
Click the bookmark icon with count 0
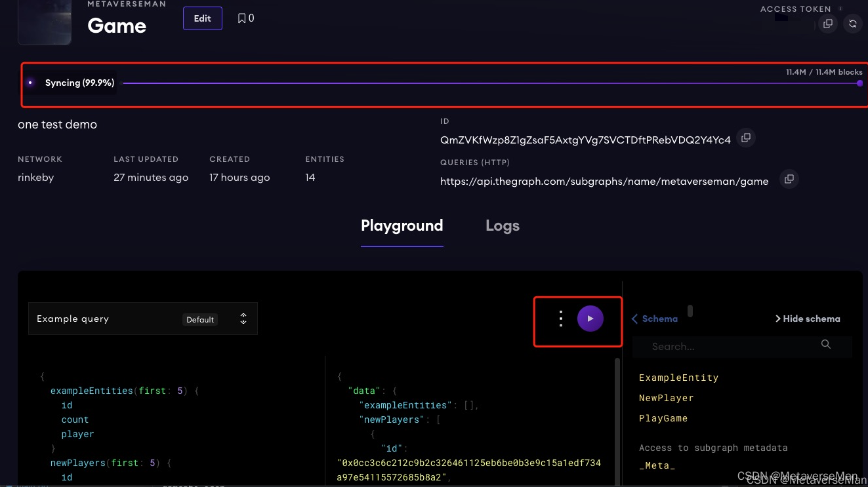[242, 18]
